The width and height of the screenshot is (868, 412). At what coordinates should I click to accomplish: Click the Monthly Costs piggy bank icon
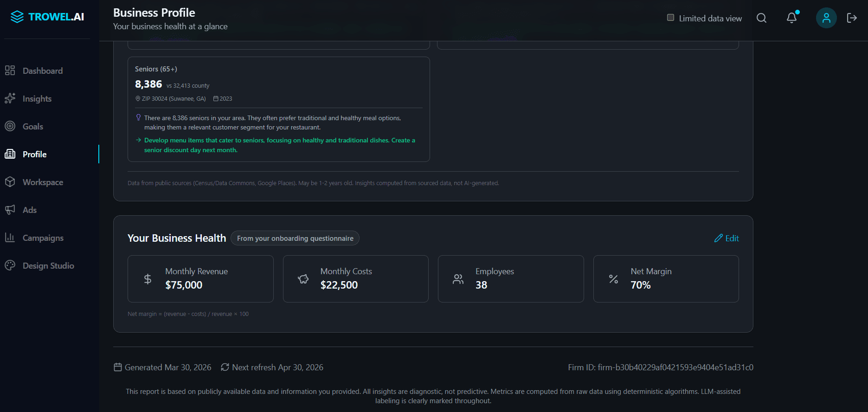tap(303, 279)
